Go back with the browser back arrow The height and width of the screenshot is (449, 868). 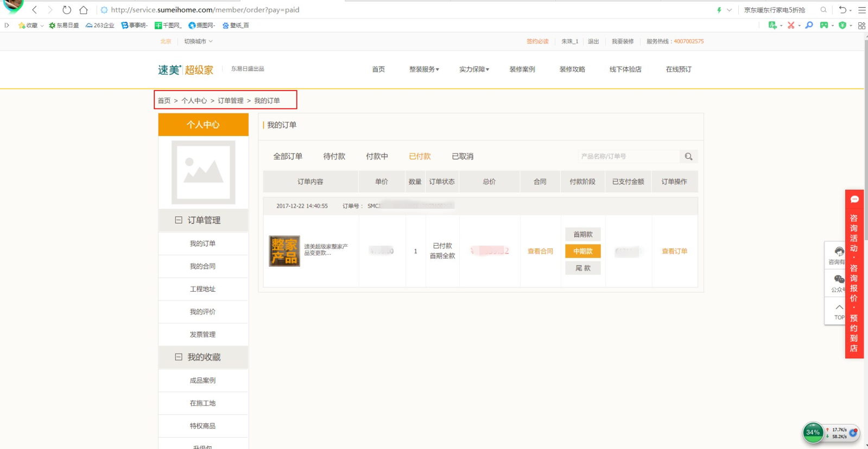click(x=35, y=10)
